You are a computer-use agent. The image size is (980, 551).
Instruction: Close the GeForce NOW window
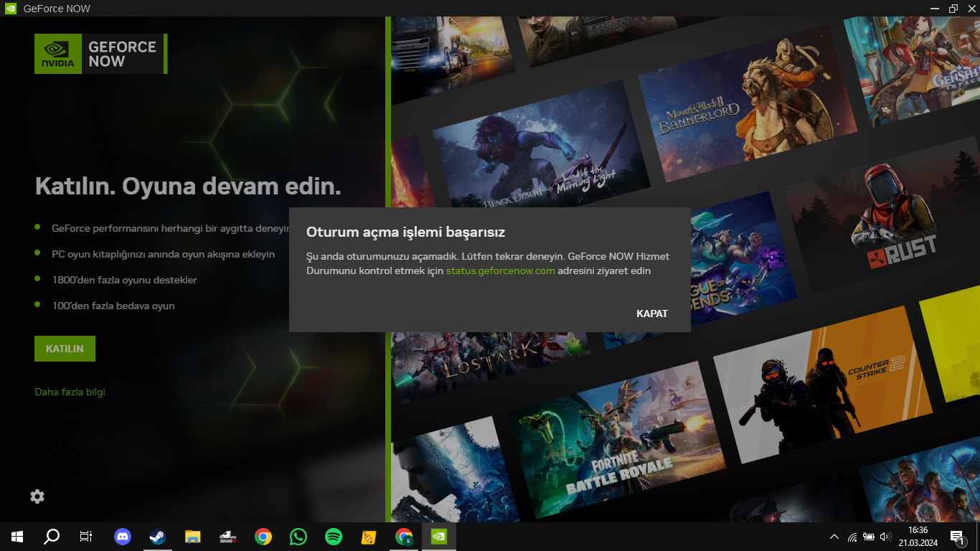pyautogui.click(x=971, y=9)
